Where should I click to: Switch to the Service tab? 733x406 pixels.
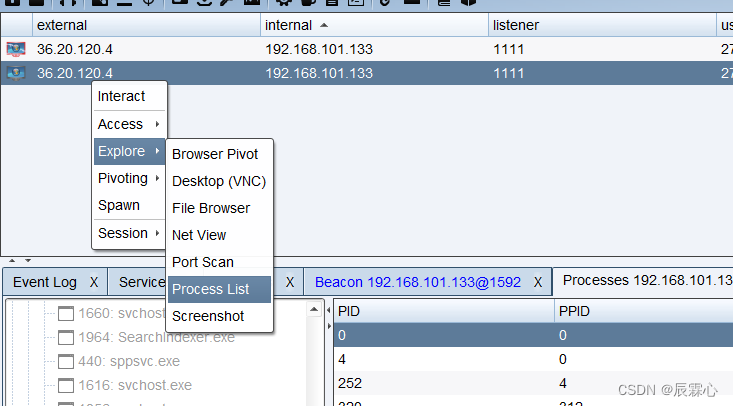click(x=142, y=282)
